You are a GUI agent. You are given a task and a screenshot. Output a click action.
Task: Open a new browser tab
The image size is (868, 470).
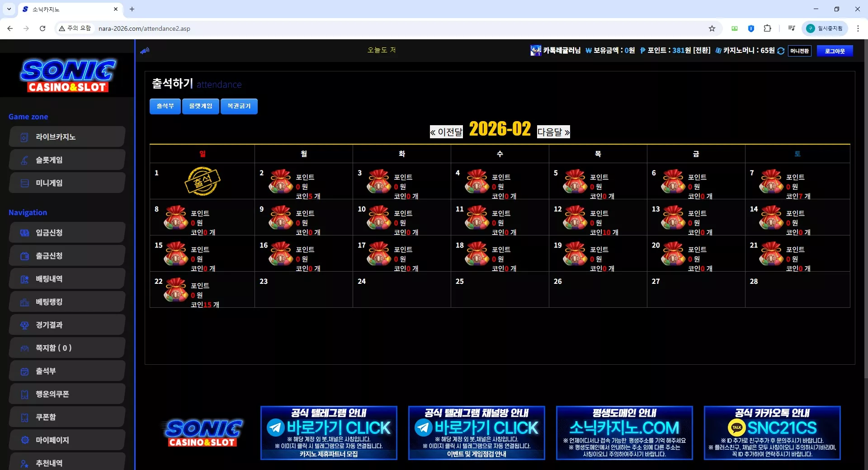tap(132, 9)
